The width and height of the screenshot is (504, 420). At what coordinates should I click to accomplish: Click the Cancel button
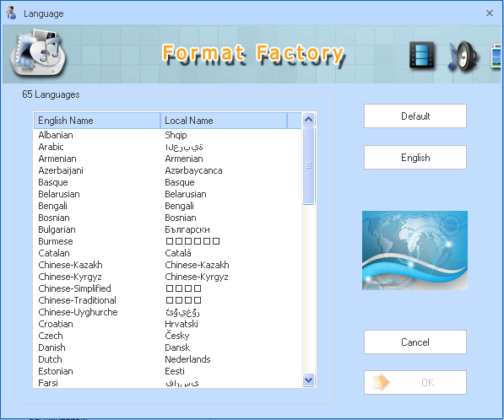tap(415, 342)
